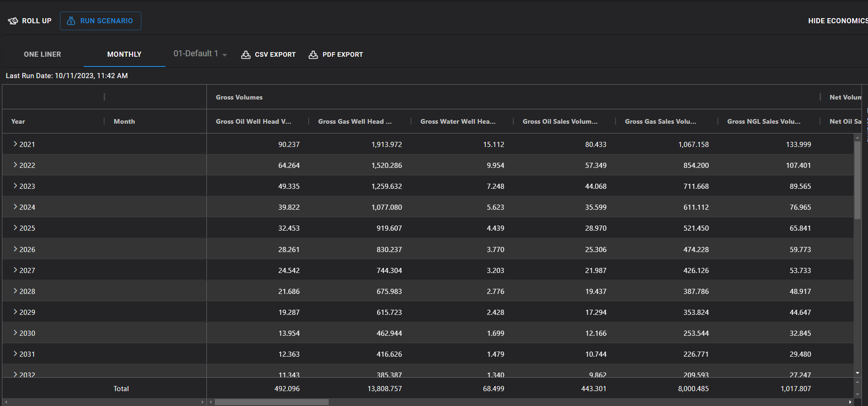This screenshot has width=868, height=406.
Task: Select the 2026 gross gas value 830.237
Action: 389,250
